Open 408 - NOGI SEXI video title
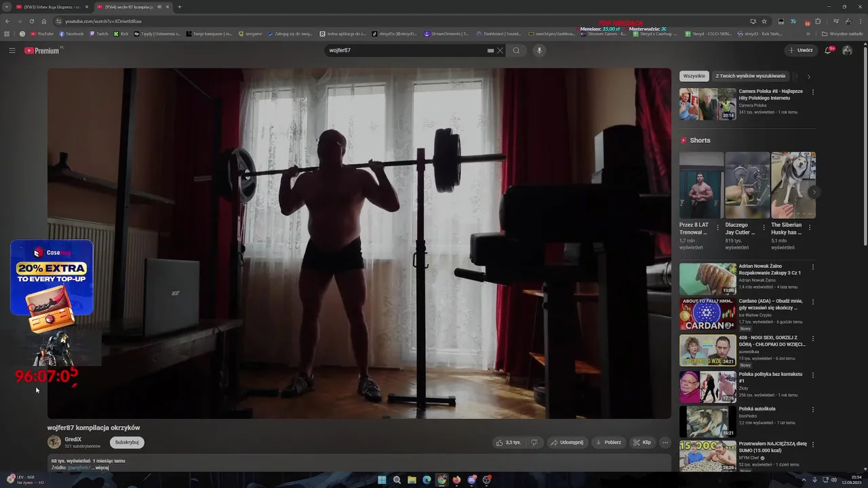 pos(772,341)
